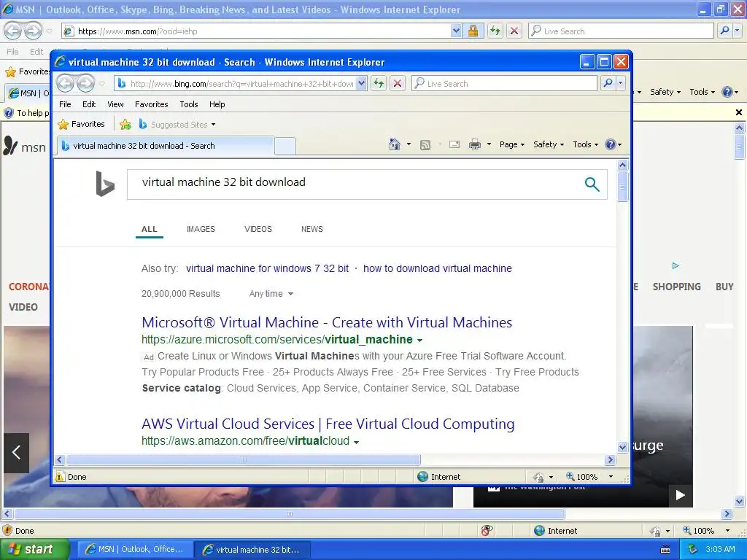
Task: Open Microsoft Virtual Machine result link
Action: 327,322
